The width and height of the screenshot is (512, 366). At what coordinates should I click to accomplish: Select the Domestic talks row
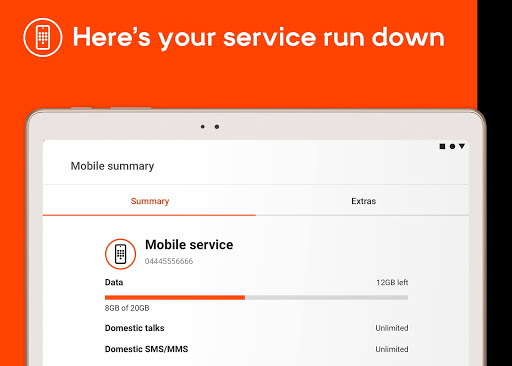pos(257,328)
